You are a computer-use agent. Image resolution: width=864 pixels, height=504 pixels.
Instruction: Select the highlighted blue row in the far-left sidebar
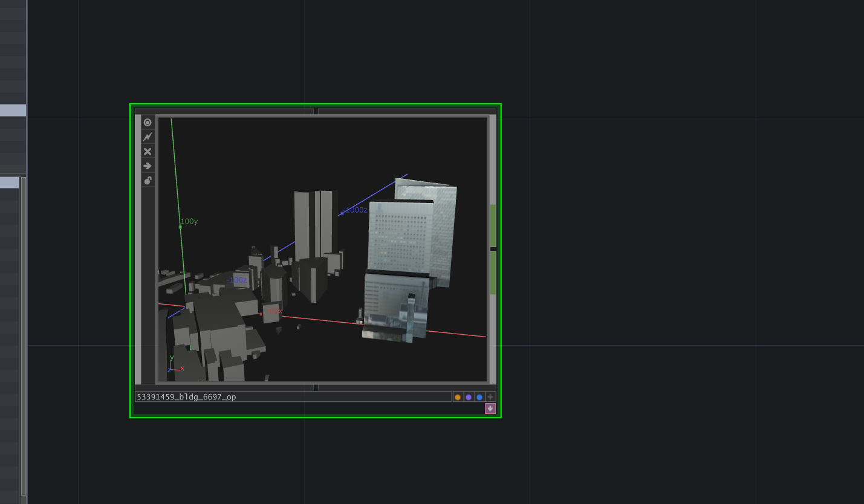pyautogui.click(x=12, y=110)
